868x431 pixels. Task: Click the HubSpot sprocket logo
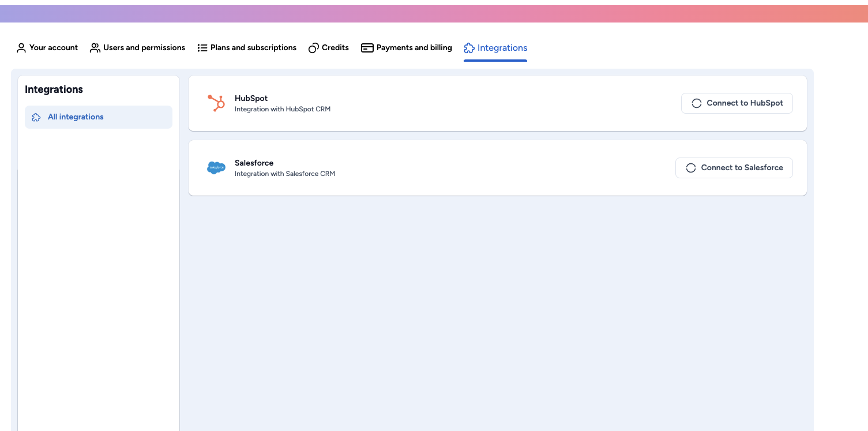point(216,103)
